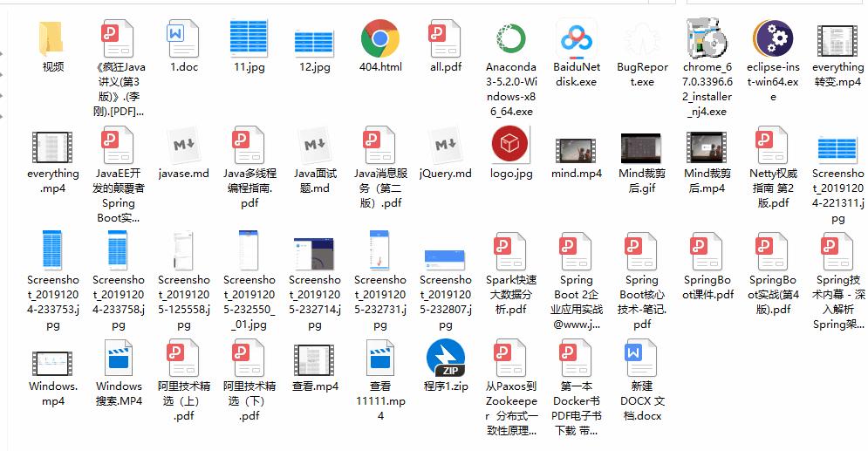Screen dimensions: 868x451
Task: Select the 新建 DOCX 文档.docx icon
Action: point(641,358)
